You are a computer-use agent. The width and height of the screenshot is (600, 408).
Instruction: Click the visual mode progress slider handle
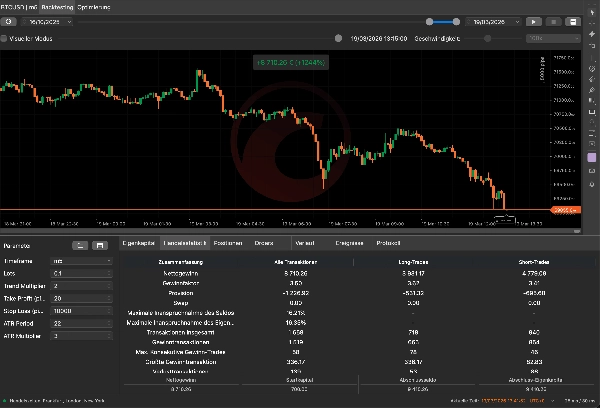tap(338, 38)
